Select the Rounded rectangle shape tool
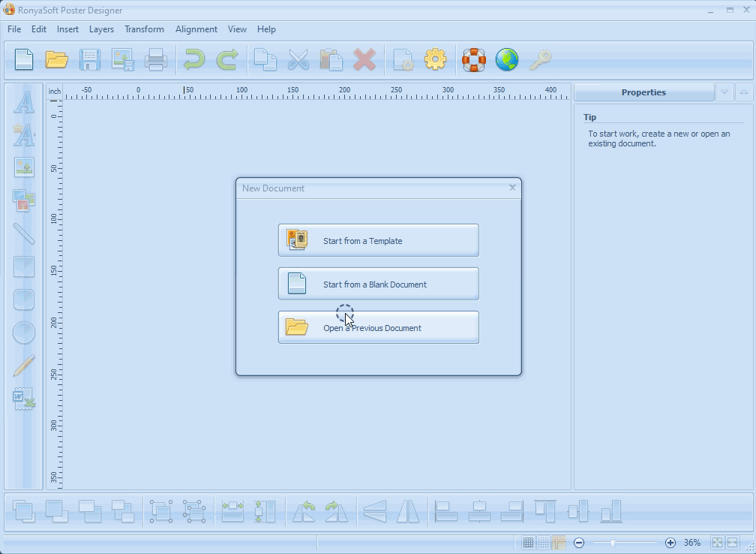Image resolution: width=756 pixels, height=554 pixels. click(24, 300)
